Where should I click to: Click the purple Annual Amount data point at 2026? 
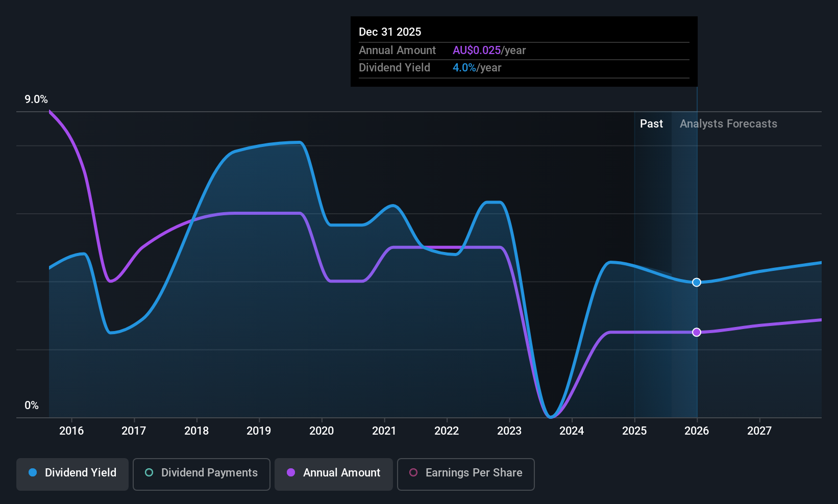[x=697, y=332]
